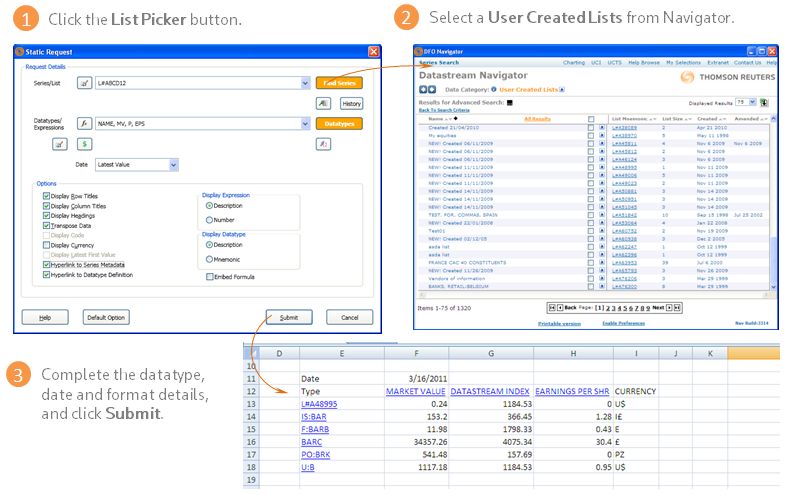Viewport: 787px width, 495px height.
Task: Click Back To Search Criteria link
Action: click(444, 110)
